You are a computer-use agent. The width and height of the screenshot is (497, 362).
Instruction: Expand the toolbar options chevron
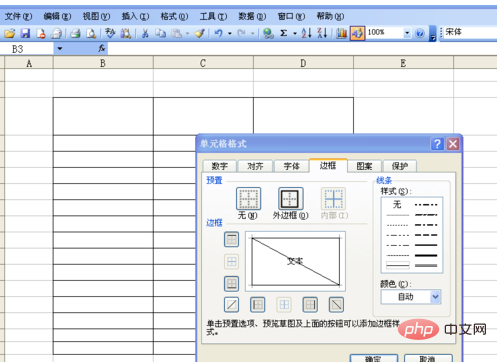(432, 33)
